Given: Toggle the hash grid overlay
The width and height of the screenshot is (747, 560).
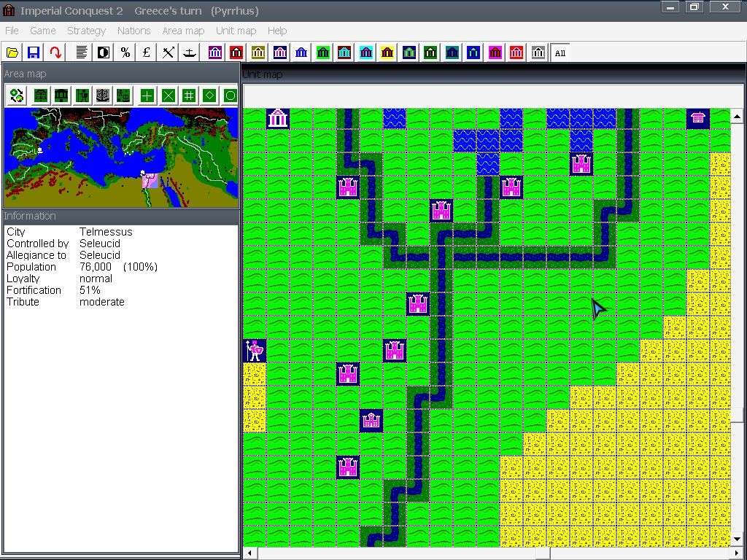Looking at the screenshot, I should [x=189, y=96].
